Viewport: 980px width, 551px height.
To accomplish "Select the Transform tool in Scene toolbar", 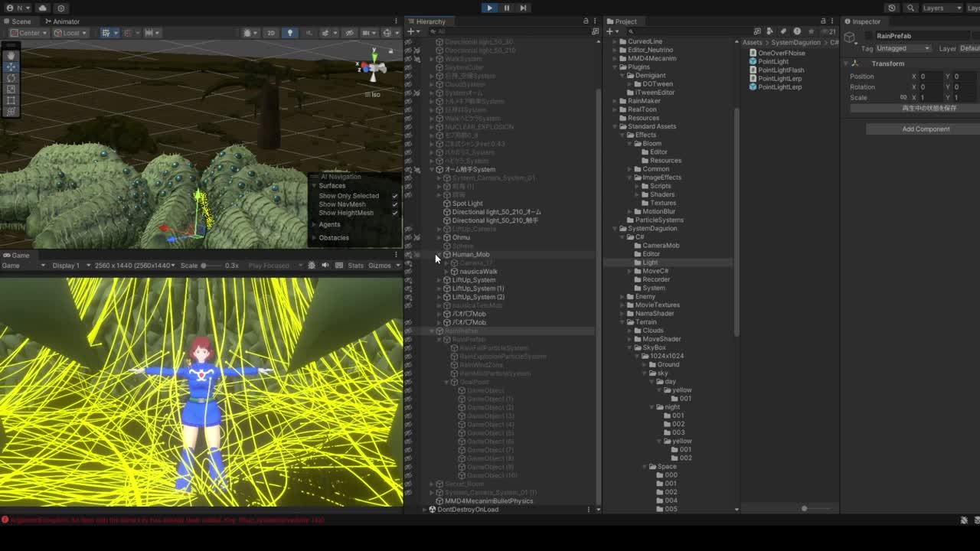I will [11, 112].
